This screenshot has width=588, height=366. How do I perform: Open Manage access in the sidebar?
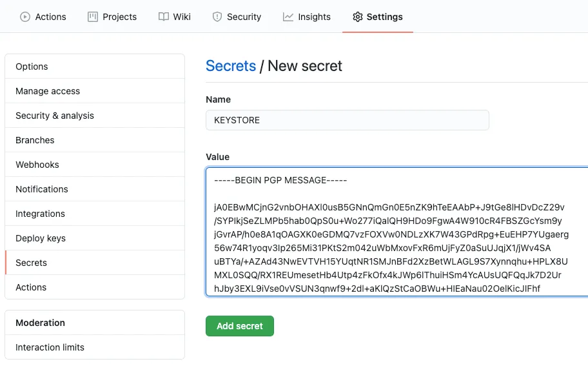point(95,91)
